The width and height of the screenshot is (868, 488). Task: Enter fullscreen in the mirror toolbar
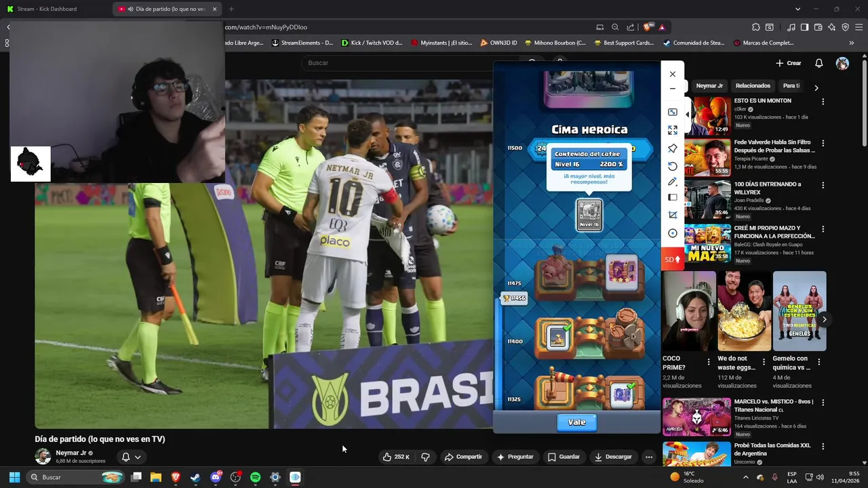[x=673, y=130]
